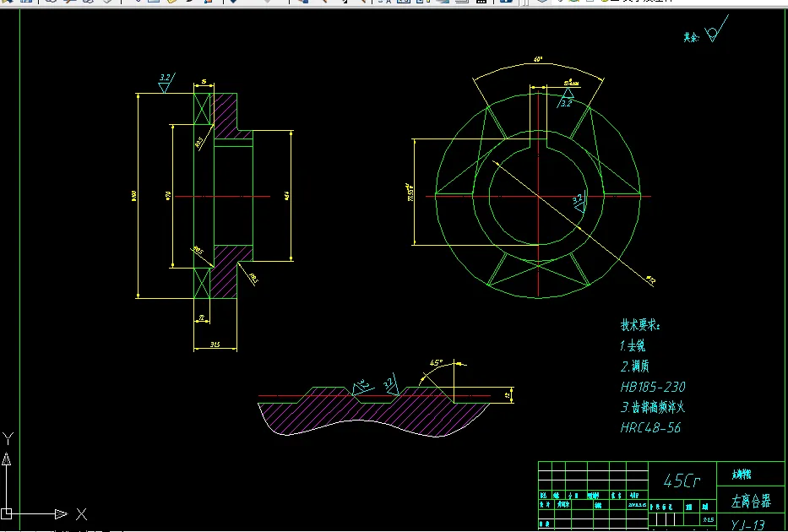
Task: Select the red horizontal centerline of section view
Action: tap(221, 197)
